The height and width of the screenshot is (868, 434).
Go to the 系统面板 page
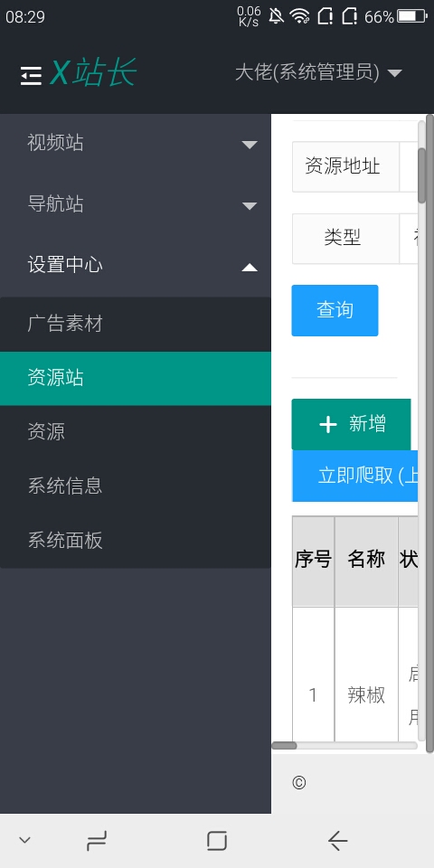[x=136, y=541]
